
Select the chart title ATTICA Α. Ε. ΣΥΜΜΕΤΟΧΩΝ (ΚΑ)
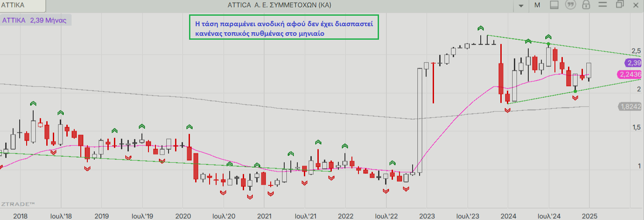click(279, 5)
